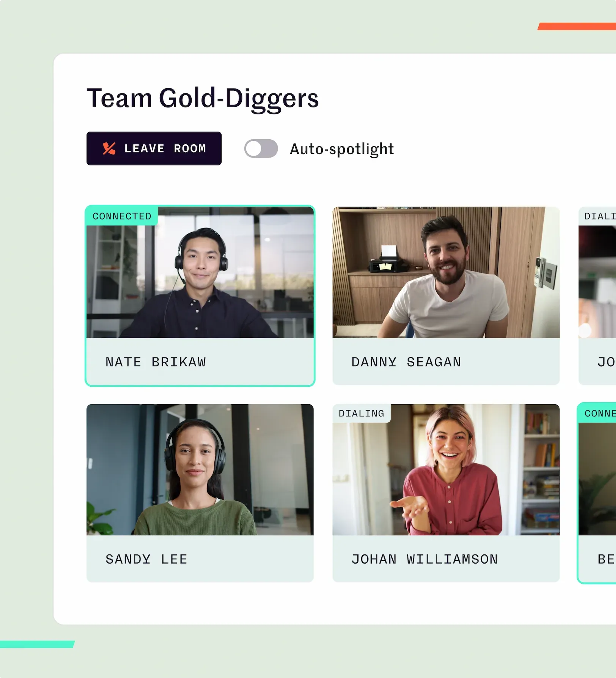Select Sandy Lee's video thumbnail
The image size is (616, 678).
point(200,470)
